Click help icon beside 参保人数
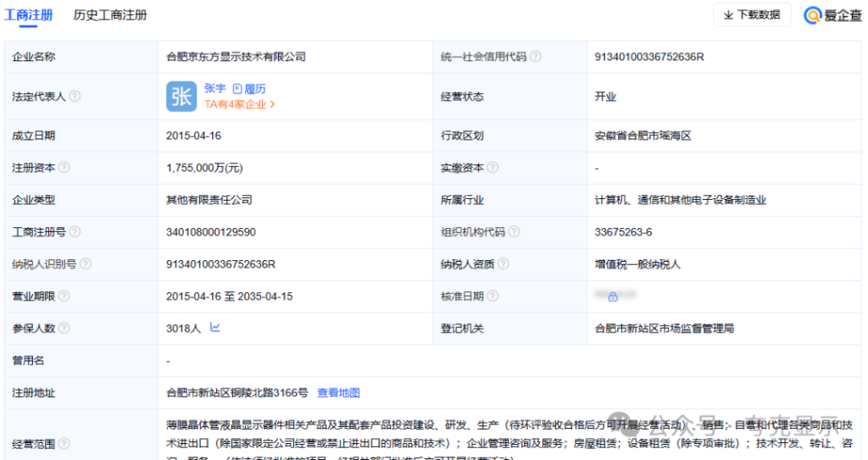Screen dimensions: 868x460 (x=64, y=328)
